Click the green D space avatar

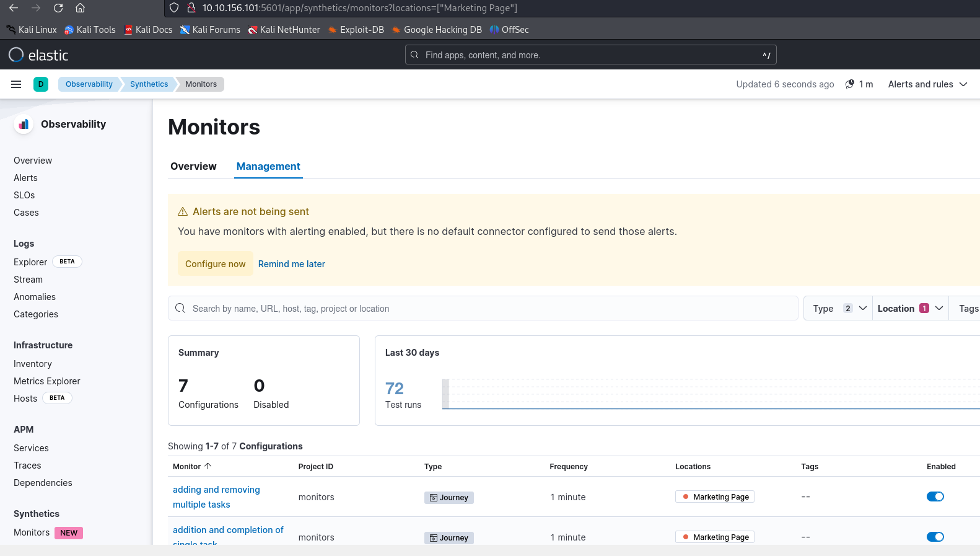(41, 84)
